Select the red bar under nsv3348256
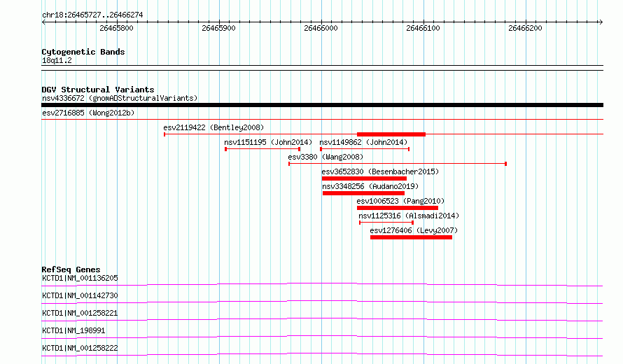Screen dimensions: 623x364 363,193
